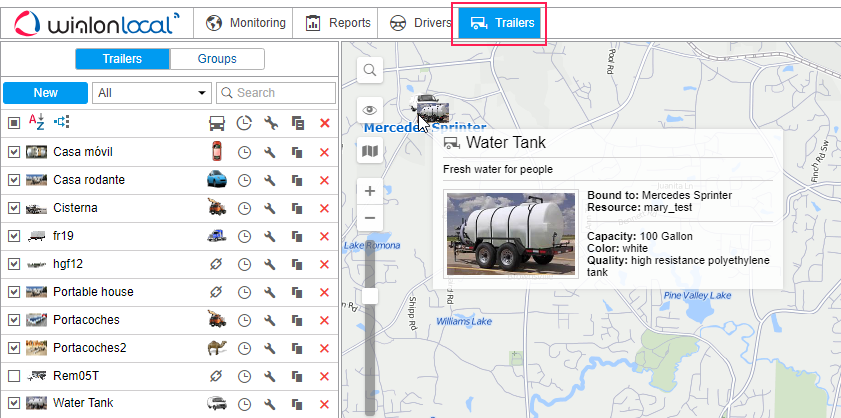The image size is (841, 418).
Task: Uncheck the Portacoches checkbox
Action: click(x=14, y=320)
